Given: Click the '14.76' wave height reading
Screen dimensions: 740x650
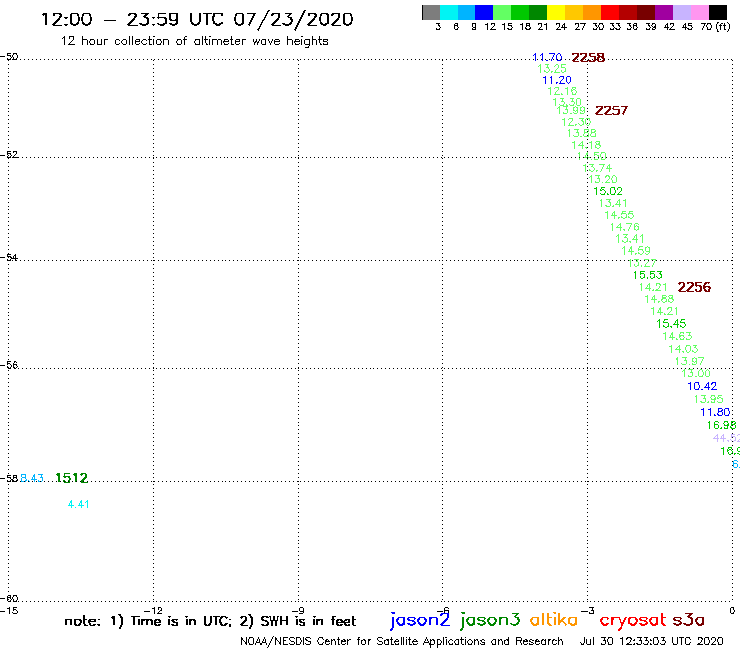Looking at the screenshot, I should 624,227.
